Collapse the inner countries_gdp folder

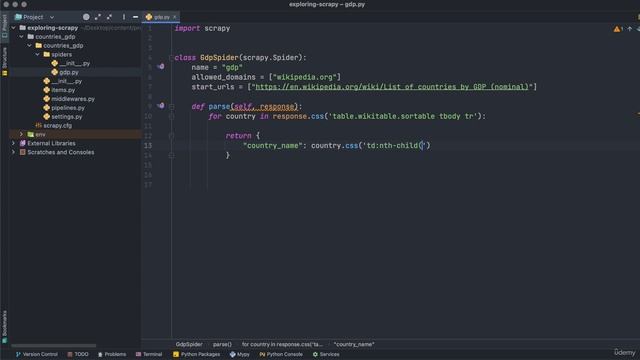(x=29, y=46)
